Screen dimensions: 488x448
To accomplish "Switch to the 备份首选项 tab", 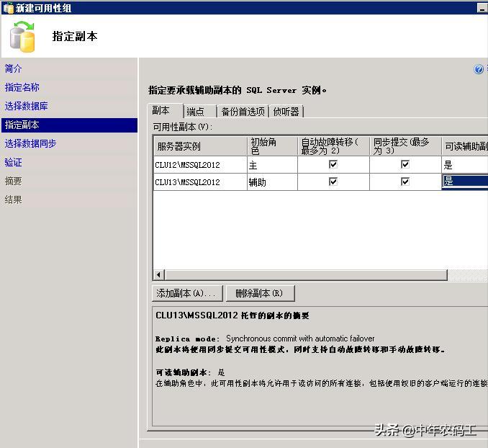I will pyautogui.click(x=243, y=111).
